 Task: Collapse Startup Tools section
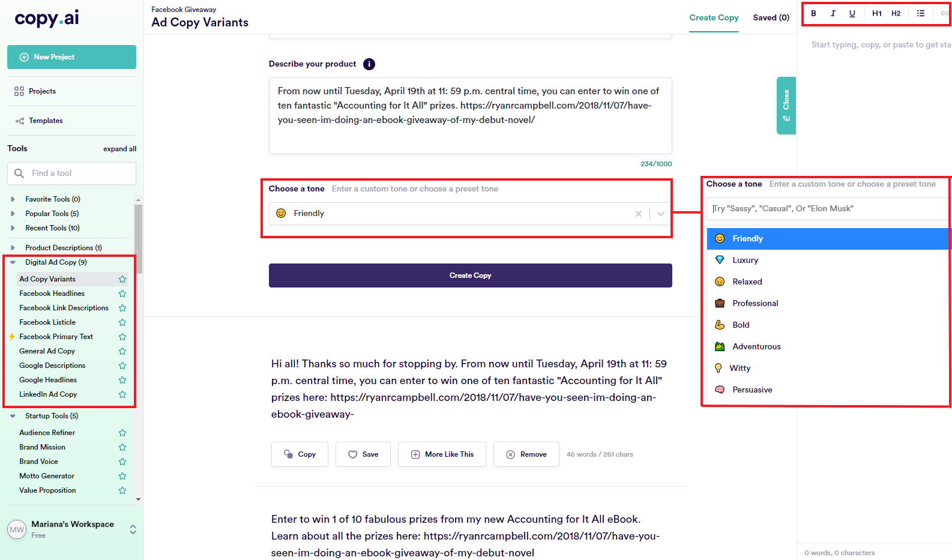coord(13,416)
